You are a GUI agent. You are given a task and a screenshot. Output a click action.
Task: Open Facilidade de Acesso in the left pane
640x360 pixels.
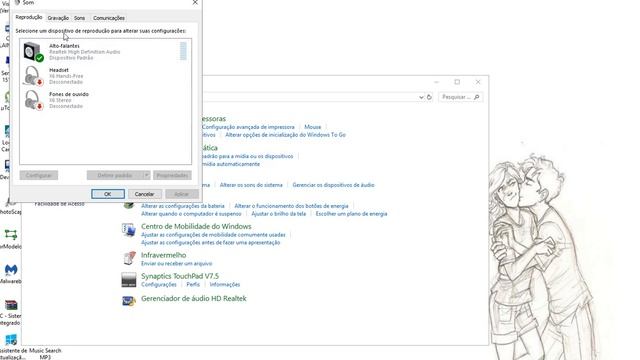pos(60,204)
